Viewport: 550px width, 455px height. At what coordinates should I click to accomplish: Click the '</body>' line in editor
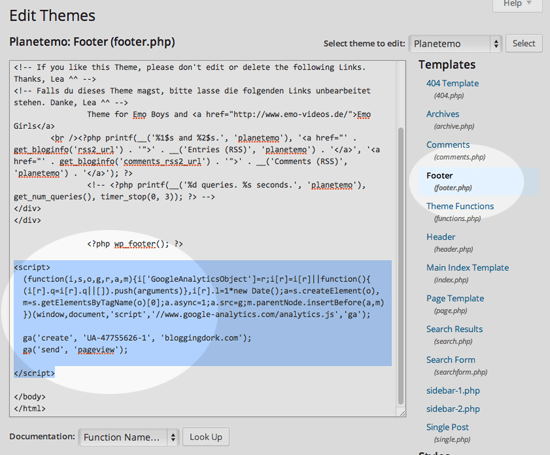(29, 397)
